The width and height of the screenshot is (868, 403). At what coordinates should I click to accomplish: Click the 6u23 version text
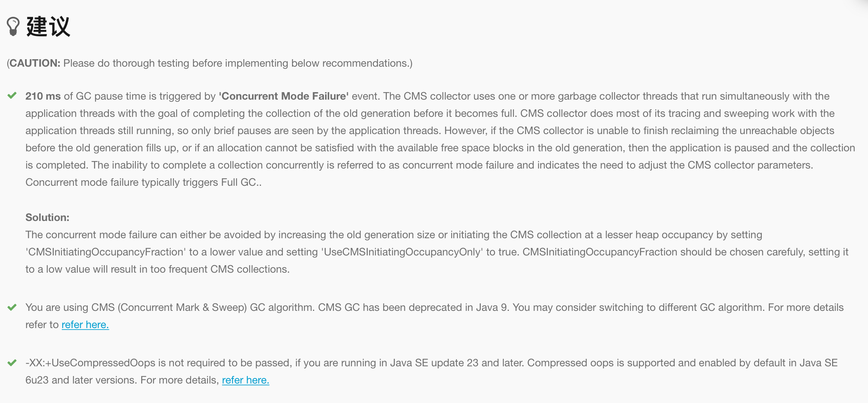pos(37,380)
